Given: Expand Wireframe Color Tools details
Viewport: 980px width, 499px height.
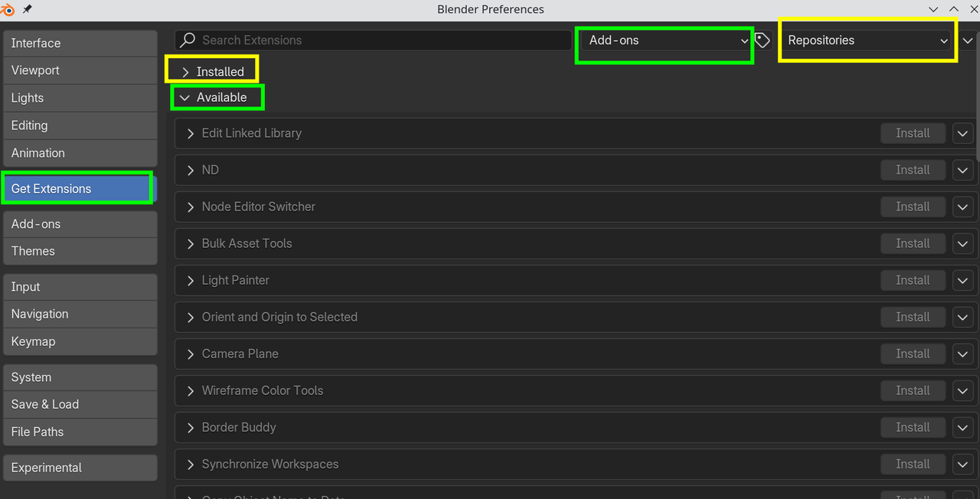Looking at the screenshot, I should coord(191,390).
